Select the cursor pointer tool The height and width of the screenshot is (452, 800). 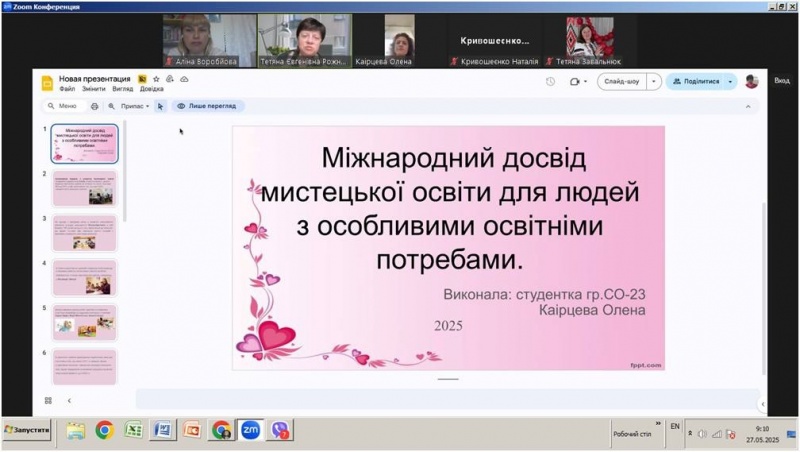point(160,106)
